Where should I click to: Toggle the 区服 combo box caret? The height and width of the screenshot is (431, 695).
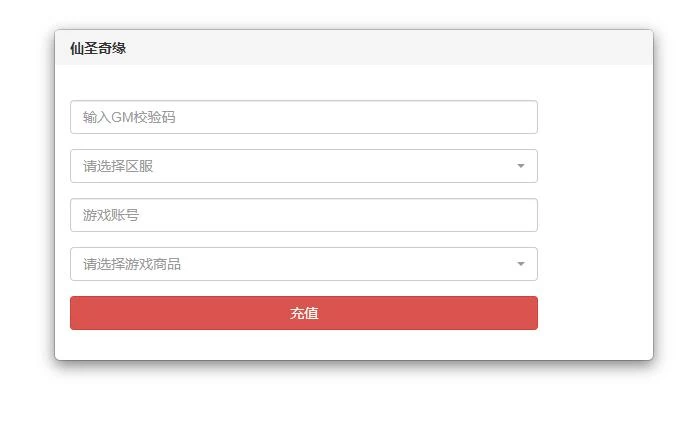[x=520, y=166]
